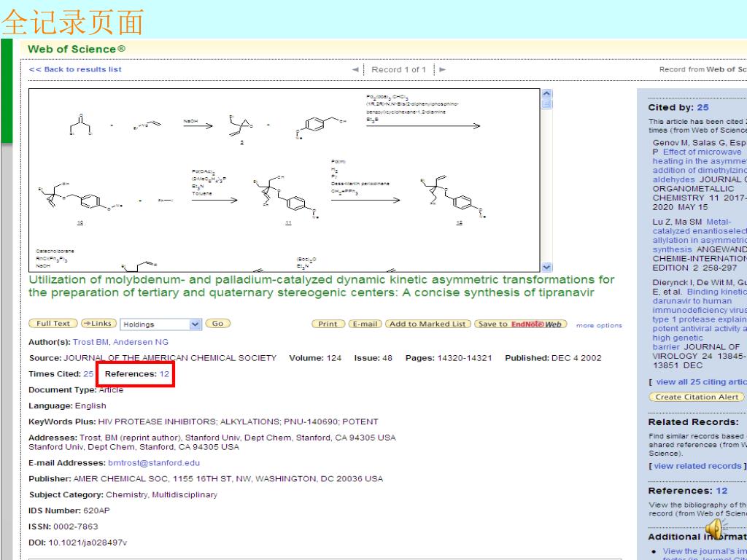Click Subject Category Chemistry, Multidisciplinary text

click(x=123, y=495)
